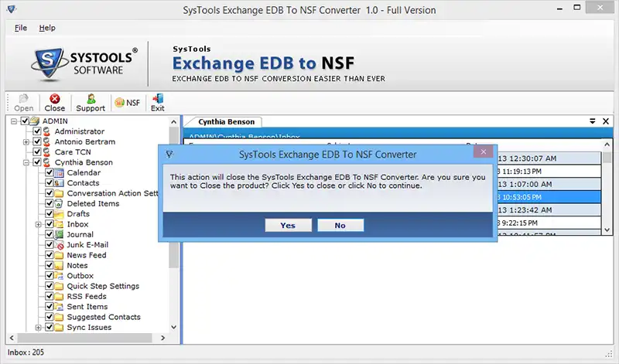This screenshot has width=619, height=364.
Task: Click the Care TCN user icon
Action: [47, 151]
